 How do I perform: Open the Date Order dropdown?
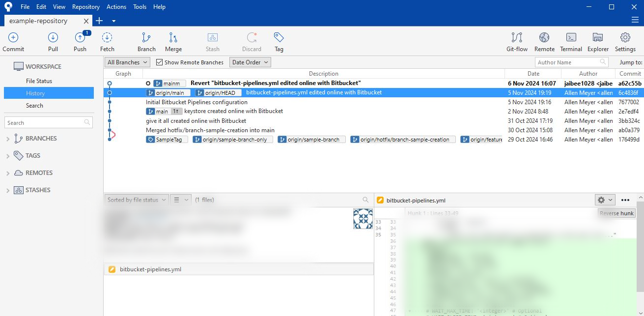click(250, 62)
